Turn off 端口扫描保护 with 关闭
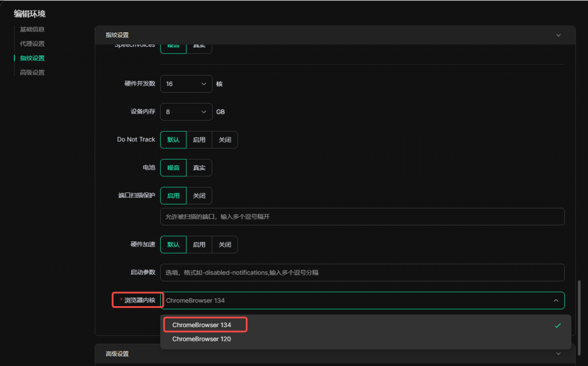The image size is (588, 366). (x=199, y=196)
